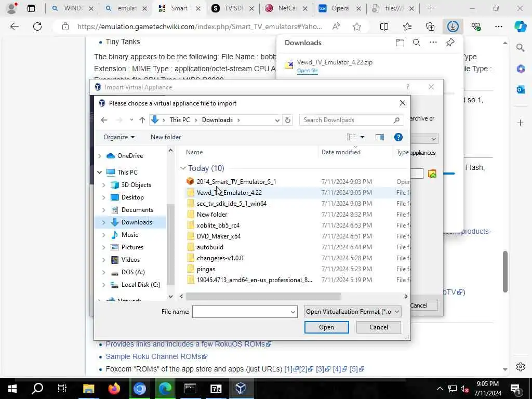Open Outlook icon in Edge sidebar
This screenshot has height=399, width=532.
pyautogui.click(x=521, y=89)
